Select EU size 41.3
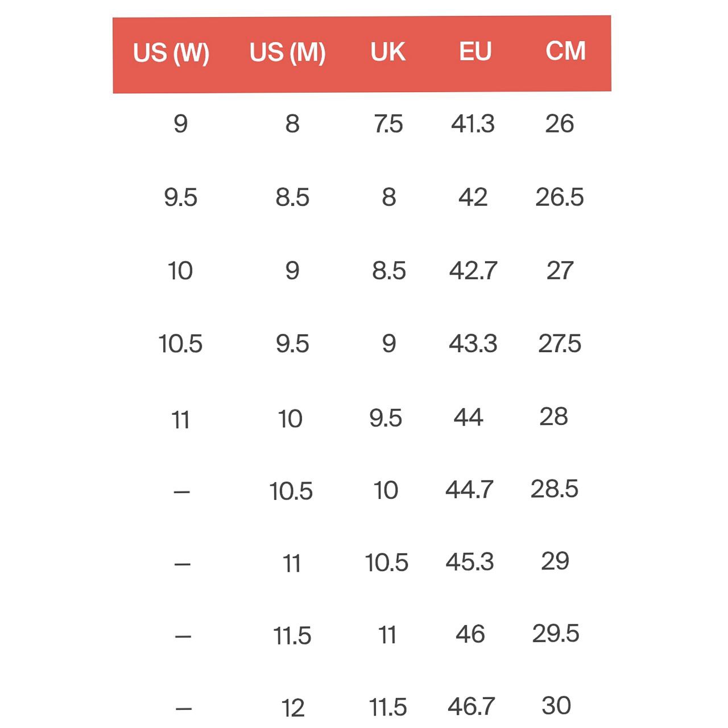The width and height of the screenshot is (728, 728). point(473,124)
